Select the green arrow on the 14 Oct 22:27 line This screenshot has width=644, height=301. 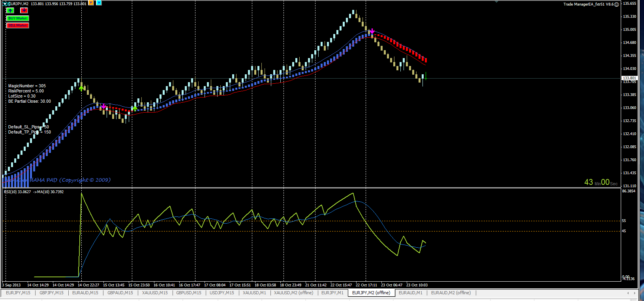point(81,88)
